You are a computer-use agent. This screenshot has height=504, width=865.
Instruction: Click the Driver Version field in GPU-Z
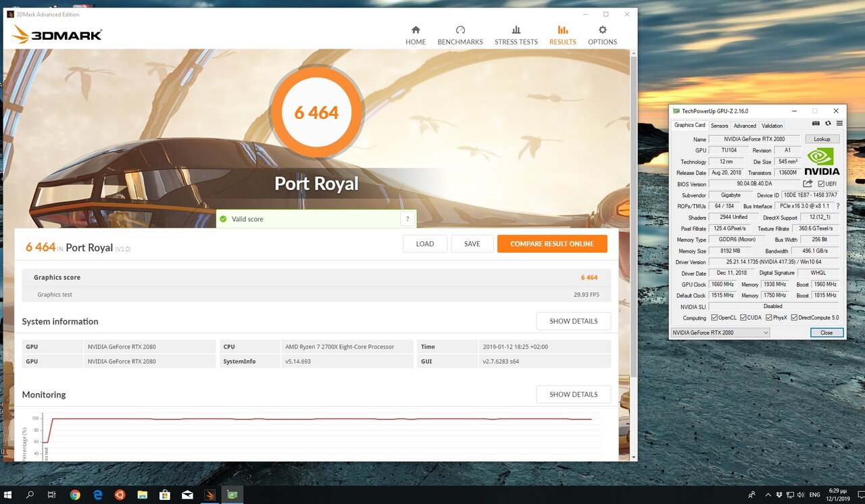[774, 261]
